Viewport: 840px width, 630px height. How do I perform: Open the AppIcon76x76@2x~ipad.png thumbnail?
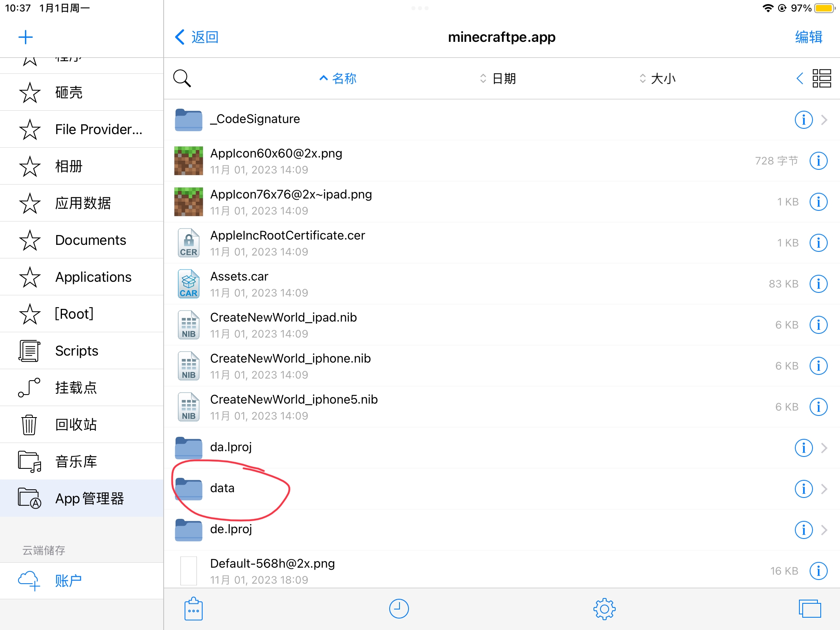[189, 202]
